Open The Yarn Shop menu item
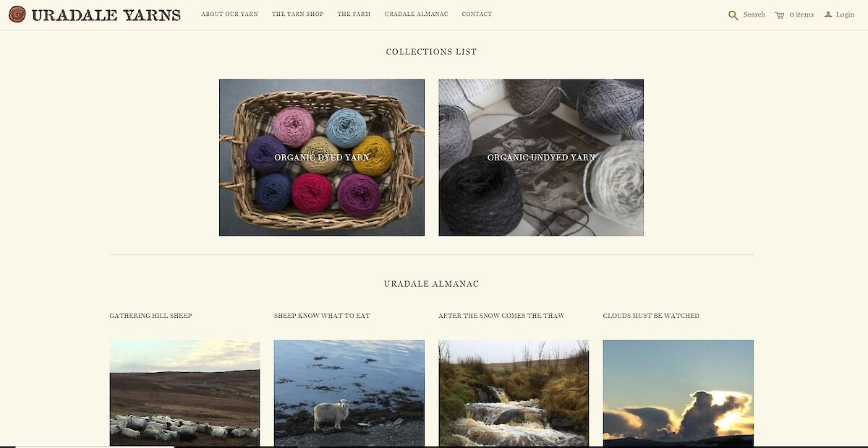The width and height of the screenshot is (868, 448). pyautogui.click(x=297, y=14)
